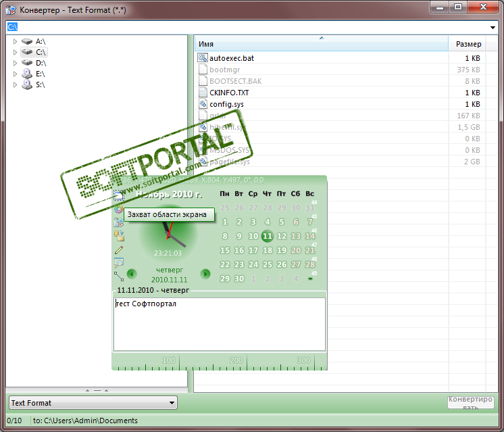Click the E:\ optical drive icon

pos(27,74)
